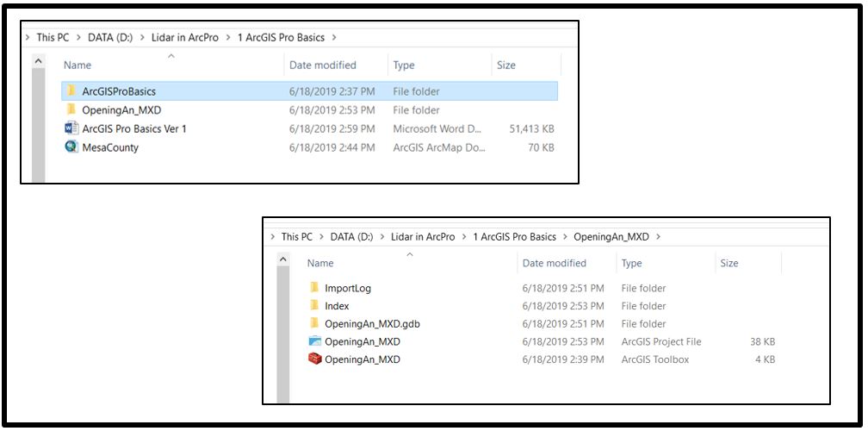Expand chevron between This PC and DATA, bottom breadcrumb

(x=322, y=236)
